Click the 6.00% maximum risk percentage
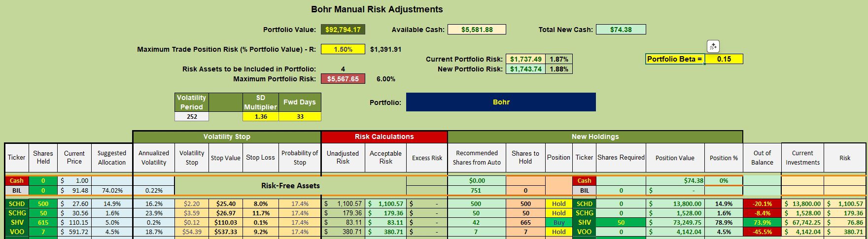The height and width of the screenshot is (239, 868). [385, 79]
